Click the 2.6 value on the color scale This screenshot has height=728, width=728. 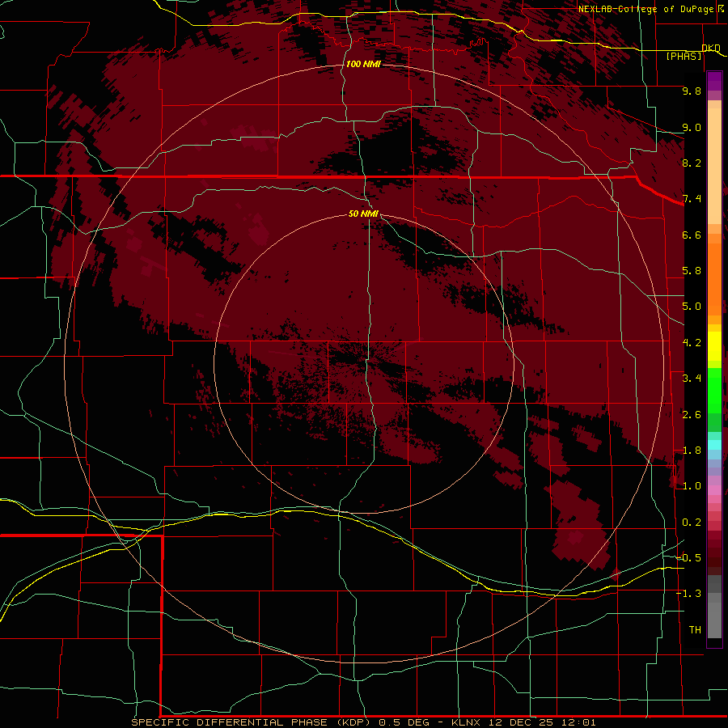coord(692,415)
